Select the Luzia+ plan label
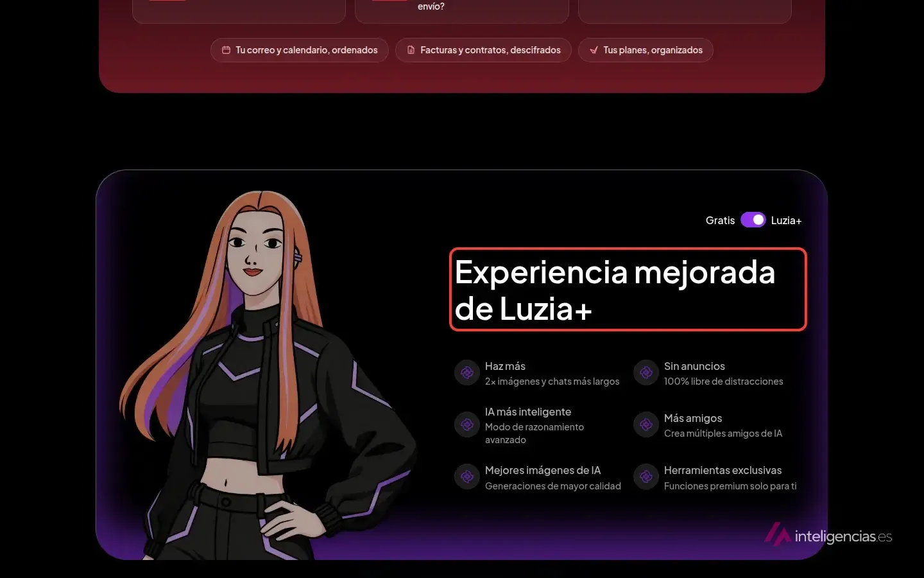924x578 pixels. 786,220
